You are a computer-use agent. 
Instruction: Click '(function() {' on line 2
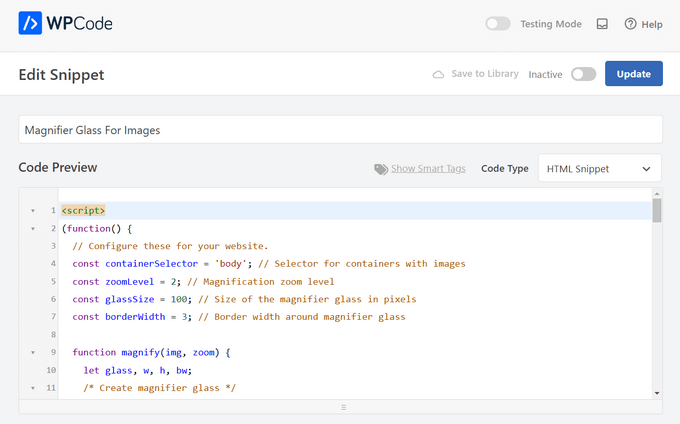coord(97,228)
